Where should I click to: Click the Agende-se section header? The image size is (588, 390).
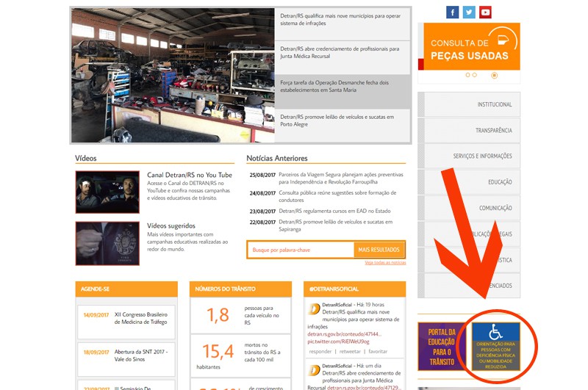(126, 289)
